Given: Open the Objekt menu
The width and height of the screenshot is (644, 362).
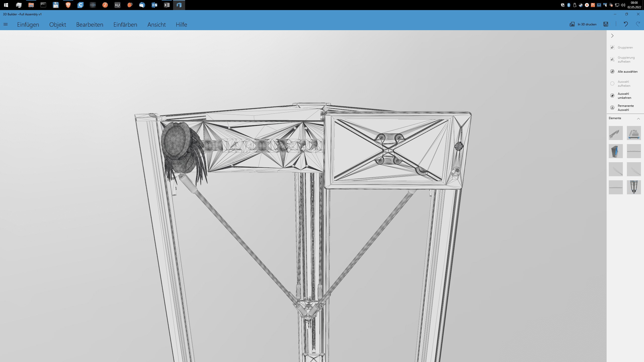Looking at the screenshot, I should click(58, 25).
